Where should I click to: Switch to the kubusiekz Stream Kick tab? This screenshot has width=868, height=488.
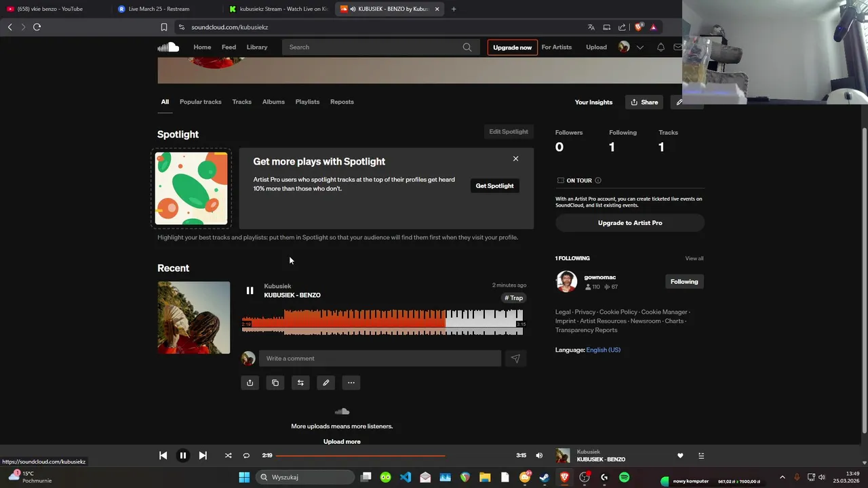278,9
